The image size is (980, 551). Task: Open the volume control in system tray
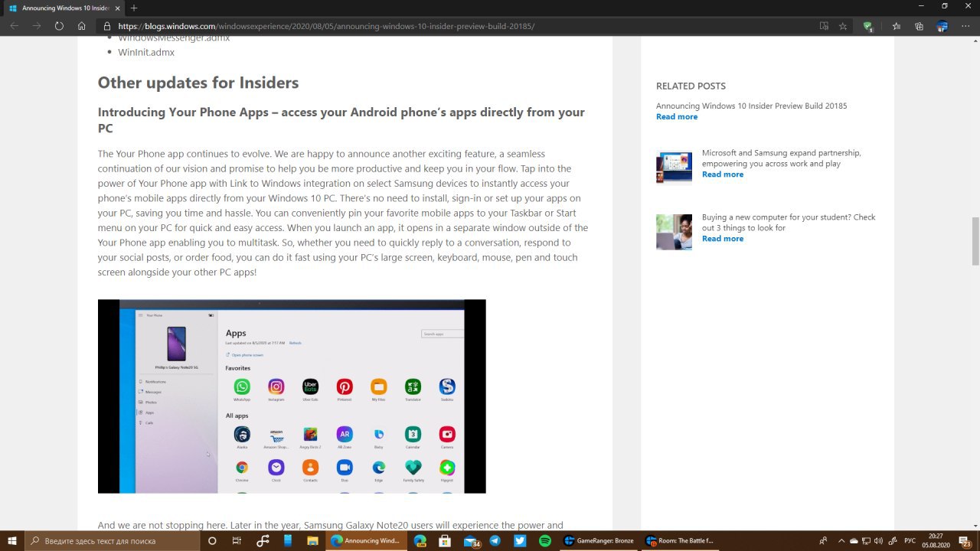pyautogui.click(x=878, y=540)
